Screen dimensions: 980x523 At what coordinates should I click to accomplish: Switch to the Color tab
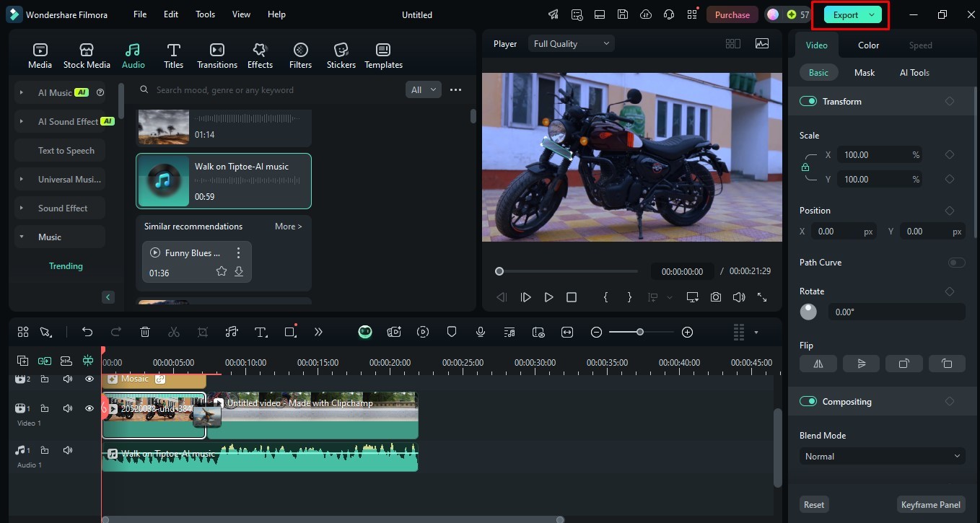point(868,45)
